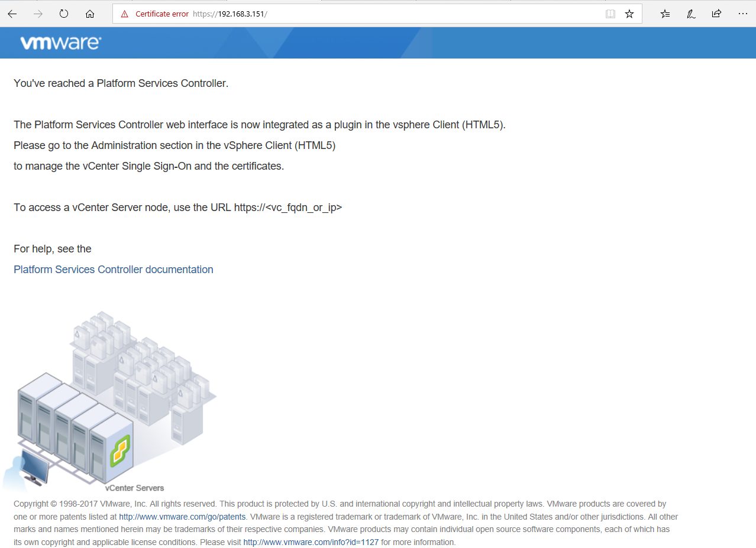Click 'Please go to the Administration section' line

coord(175,145)
